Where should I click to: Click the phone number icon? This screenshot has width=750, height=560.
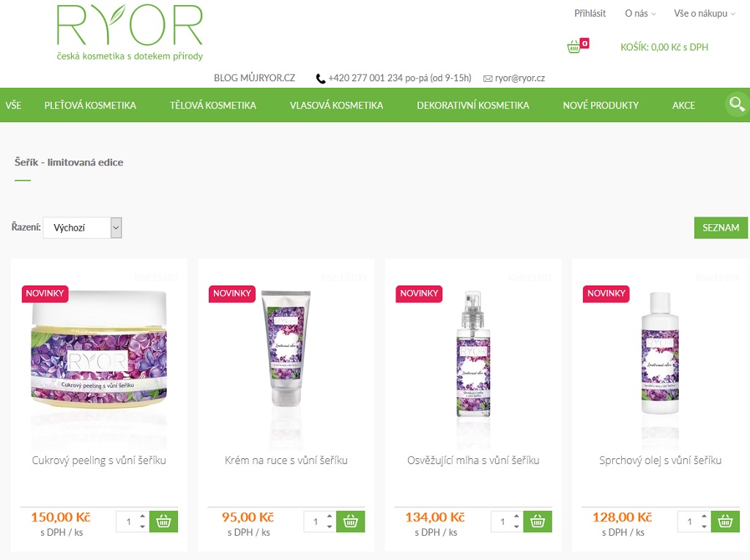tap(321, 78)
